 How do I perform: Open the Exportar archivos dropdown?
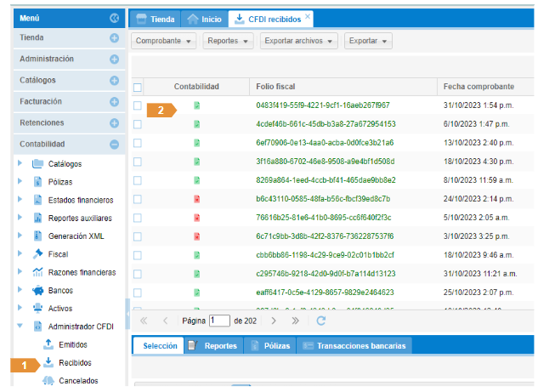[x=300, y=41]
